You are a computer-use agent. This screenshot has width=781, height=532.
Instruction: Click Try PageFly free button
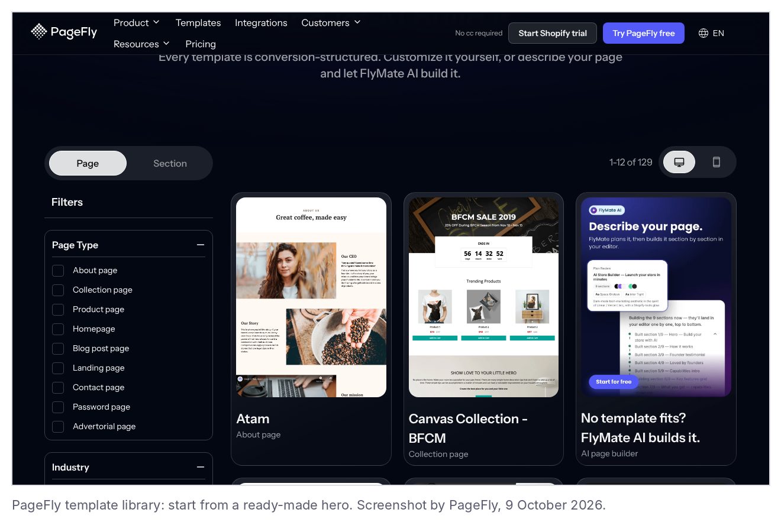(x=644, y=33)
